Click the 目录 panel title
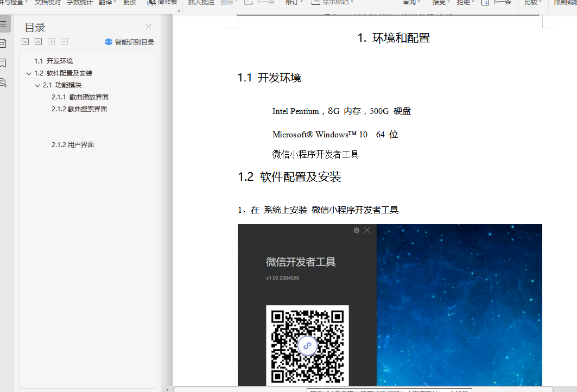This screenshot has width=577, height=392. (x=35, y=27)
